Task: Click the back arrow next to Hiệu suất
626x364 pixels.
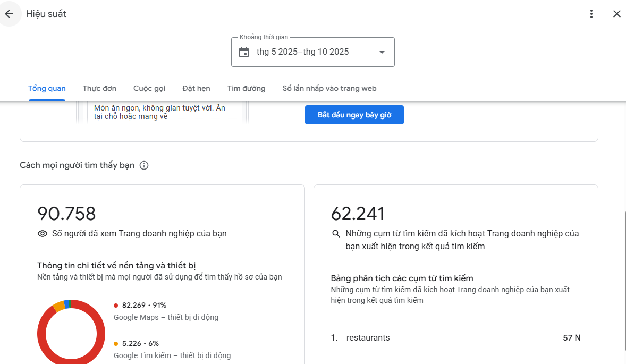Action: pyautogui.click(x=9, y=14)
